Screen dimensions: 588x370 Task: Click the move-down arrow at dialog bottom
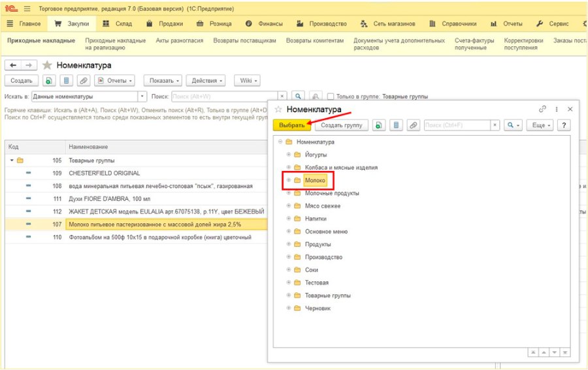[554, 352]
